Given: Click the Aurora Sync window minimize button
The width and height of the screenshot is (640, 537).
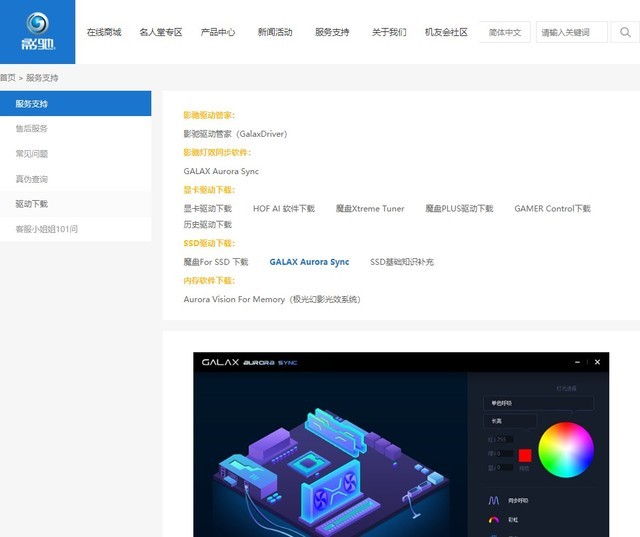Looking at the screenshot, I should coord(577,362).
